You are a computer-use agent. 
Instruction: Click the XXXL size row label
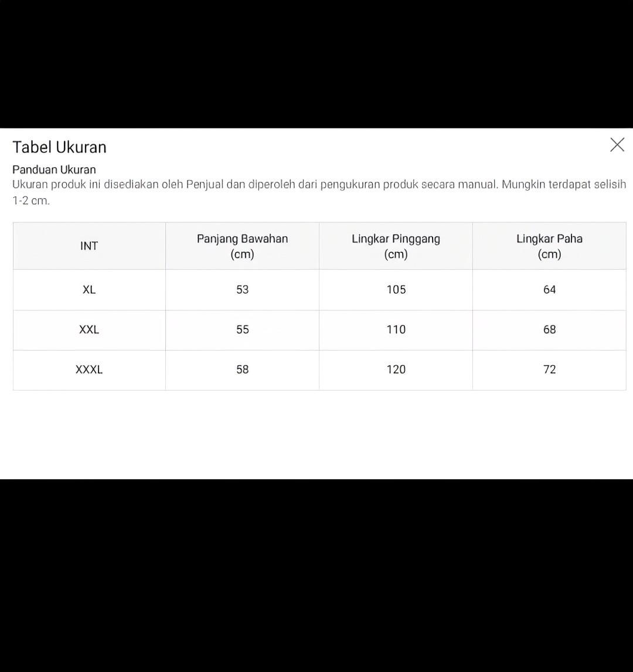(x=89, y=369)
